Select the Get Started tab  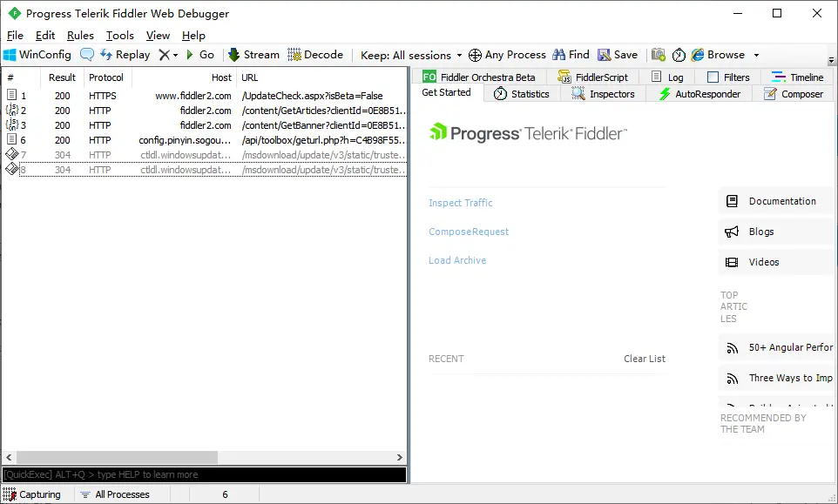tap(446, 92)
